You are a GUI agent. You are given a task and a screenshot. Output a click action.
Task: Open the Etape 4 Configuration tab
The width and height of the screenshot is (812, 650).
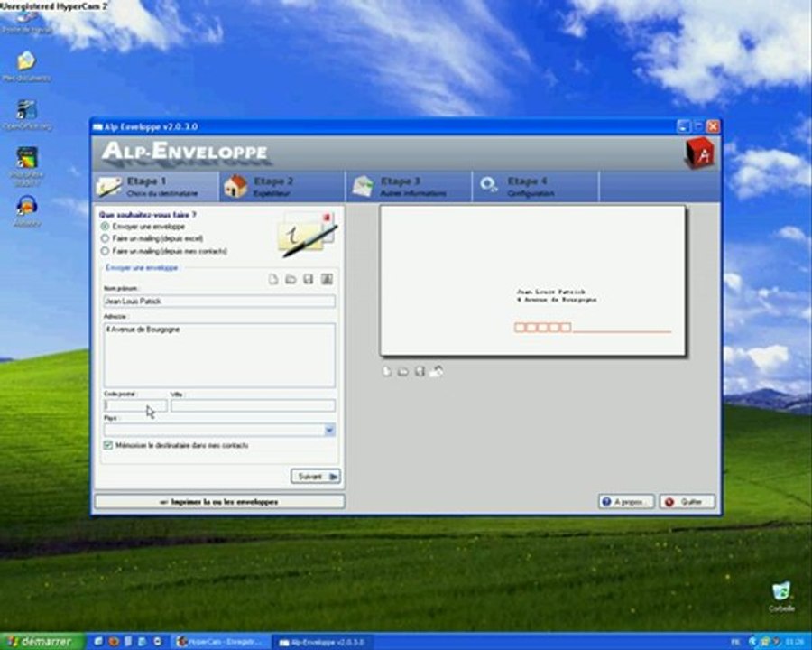536,187
